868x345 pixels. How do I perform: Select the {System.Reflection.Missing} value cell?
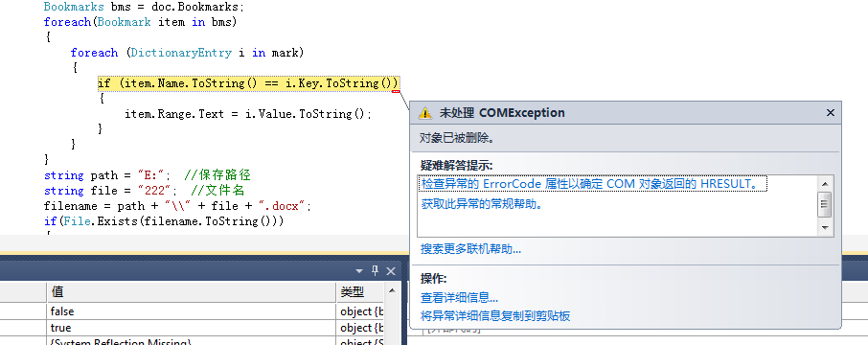pyautogui.click(x=191, y=341)
